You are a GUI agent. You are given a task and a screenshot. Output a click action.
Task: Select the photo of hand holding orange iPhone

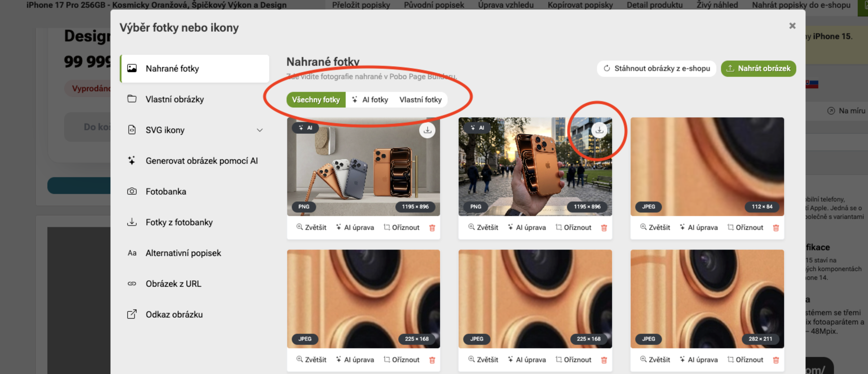pos(535,167)
